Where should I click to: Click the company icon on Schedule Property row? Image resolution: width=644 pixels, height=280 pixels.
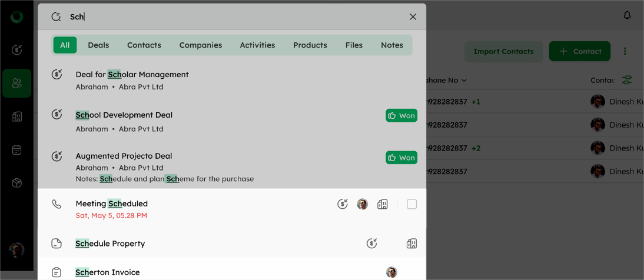tap(411, 244)
